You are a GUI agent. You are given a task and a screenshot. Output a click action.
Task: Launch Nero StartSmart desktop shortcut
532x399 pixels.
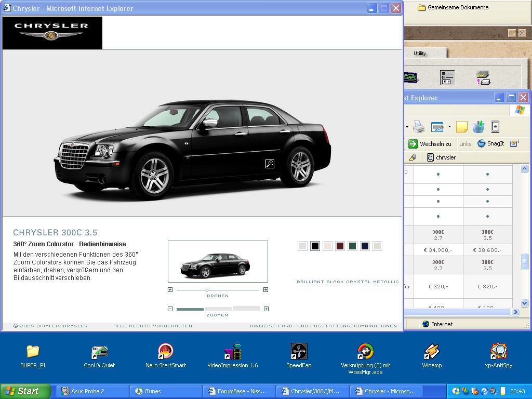coord(166,356)
